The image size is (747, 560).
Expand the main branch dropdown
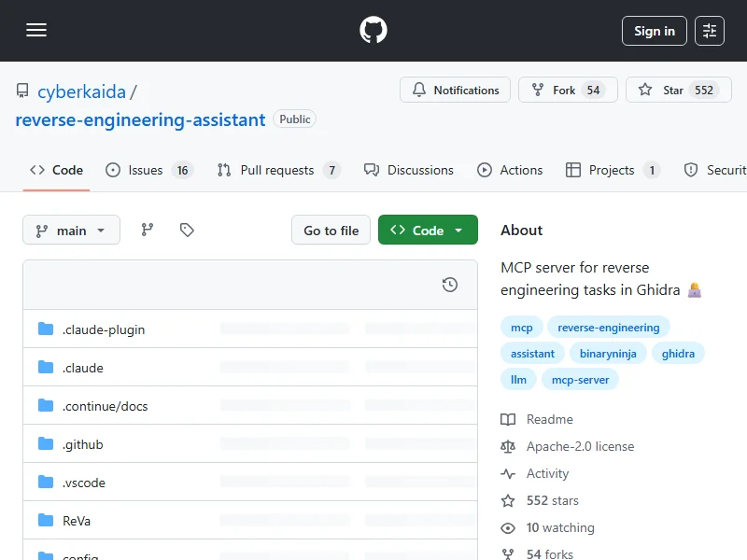(71, 231)
